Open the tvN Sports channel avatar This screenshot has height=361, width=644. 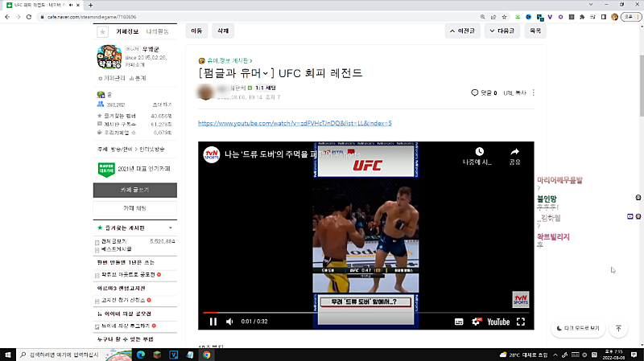click(x=212, y=154)
